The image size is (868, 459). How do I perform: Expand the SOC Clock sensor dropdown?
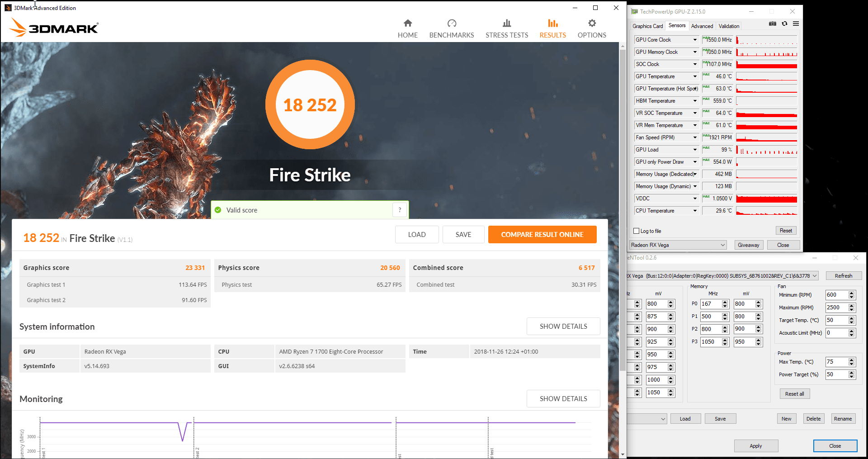[695, 64]
